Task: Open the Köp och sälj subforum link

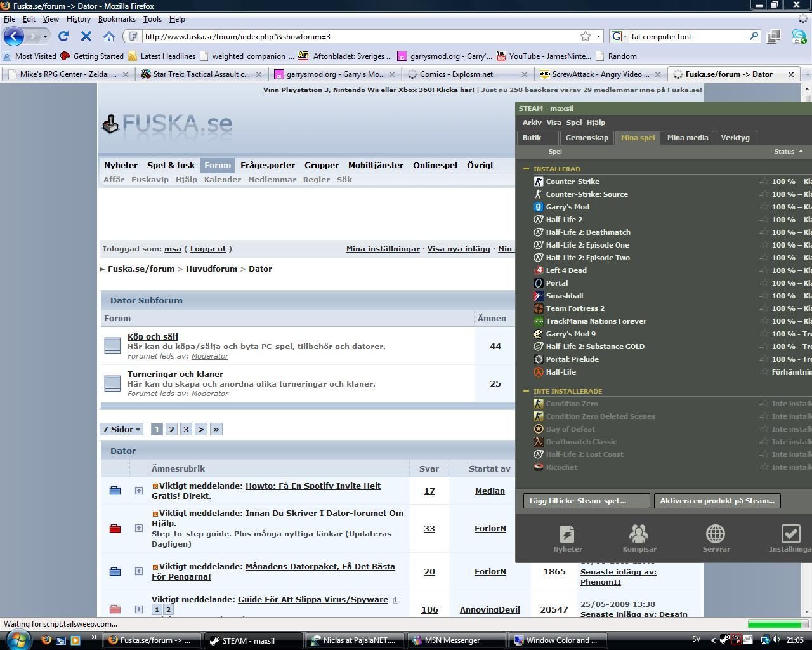Action: [153, 336]
